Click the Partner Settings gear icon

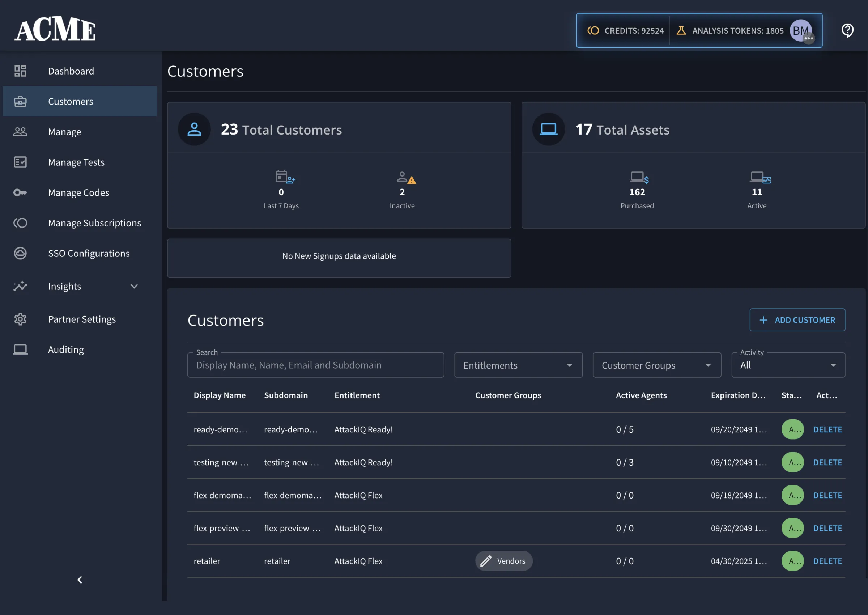20,319
